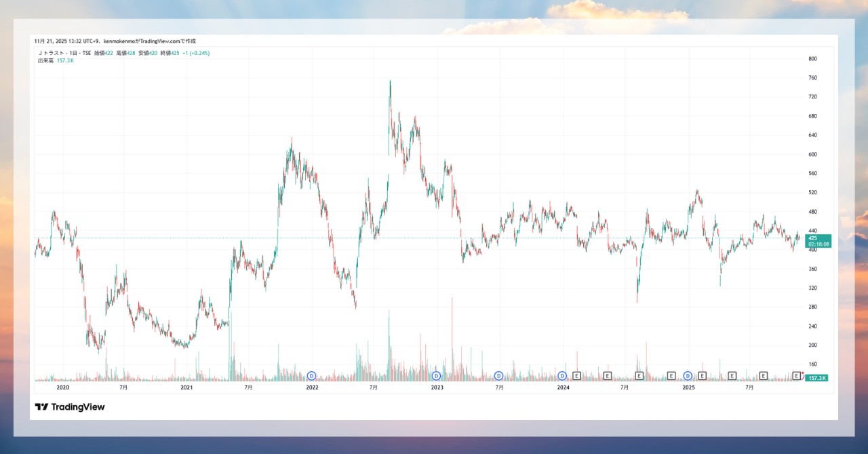Select the earnings E marker just after July 2024
Image resolution: width=868 pixels, height=454 pixels.
(639, 375)
